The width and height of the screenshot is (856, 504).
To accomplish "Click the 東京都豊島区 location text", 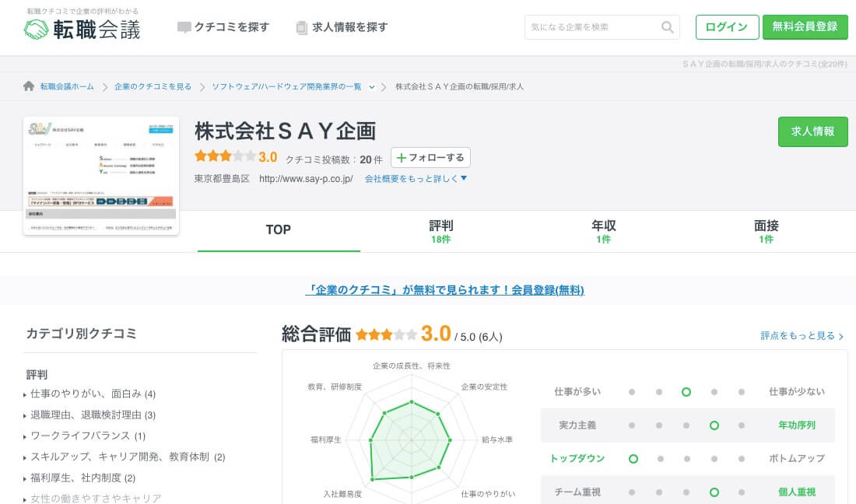I will pyautogui.click(x=222, y=179).
